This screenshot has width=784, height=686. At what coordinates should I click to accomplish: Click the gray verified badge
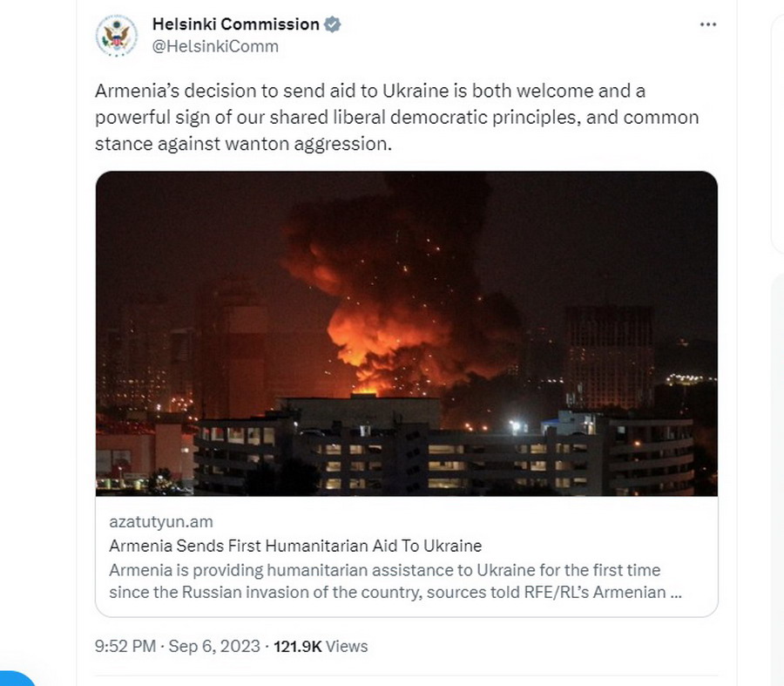click(333, 24)
